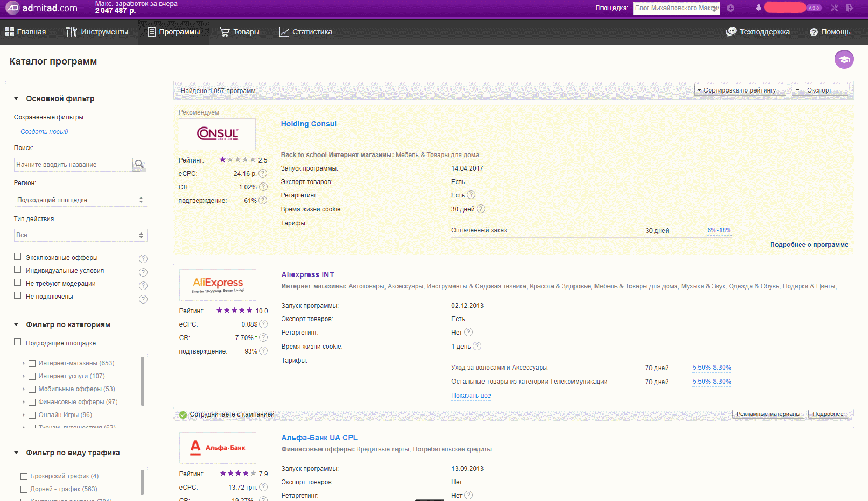
Task: Open Holding Consul program link
Action: [309, 124]
